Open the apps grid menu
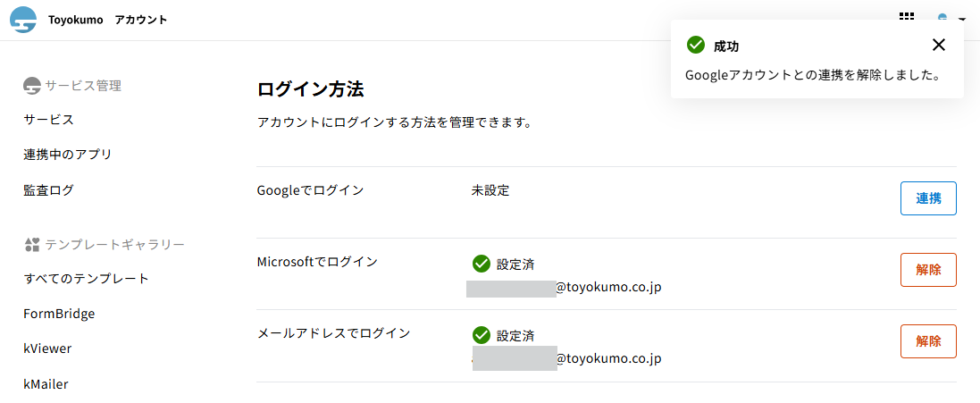The height and width of the screenshot is (403, 980). pyautogui.click(x=907, y=17)
